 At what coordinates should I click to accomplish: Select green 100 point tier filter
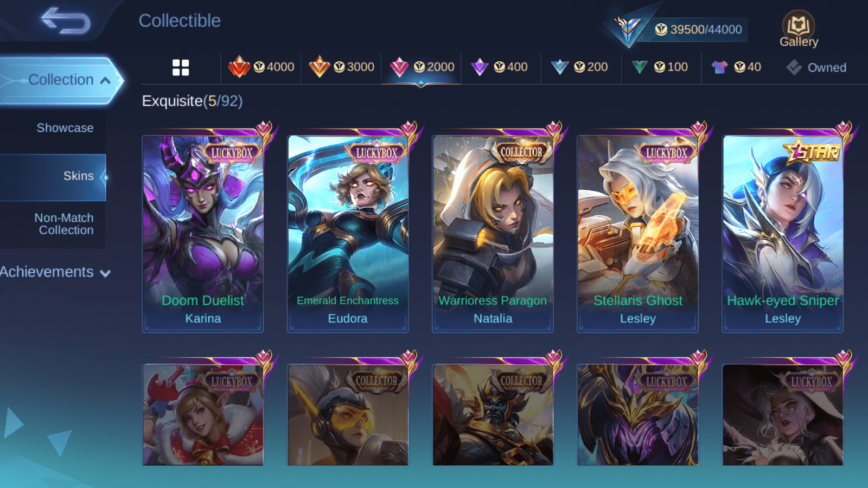659,67
